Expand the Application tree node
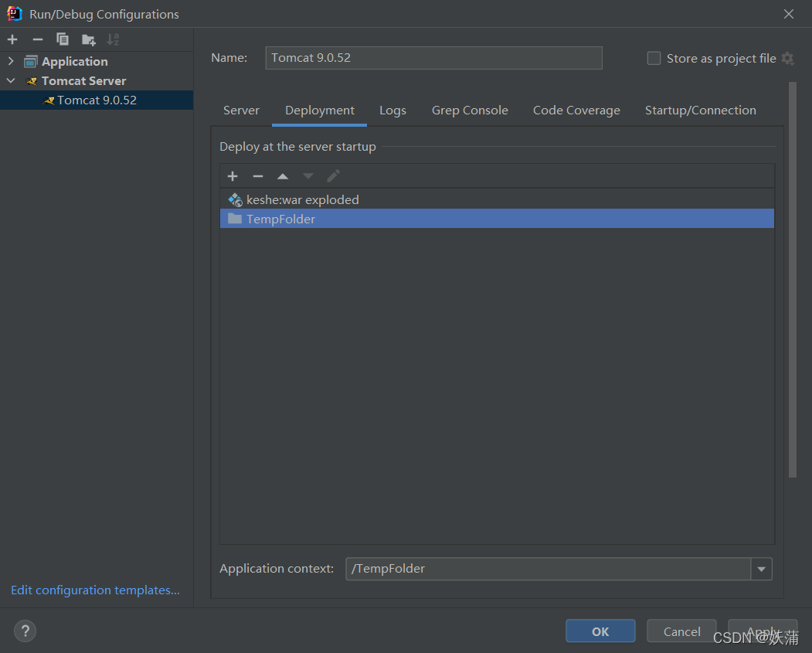 click(11, 61)
